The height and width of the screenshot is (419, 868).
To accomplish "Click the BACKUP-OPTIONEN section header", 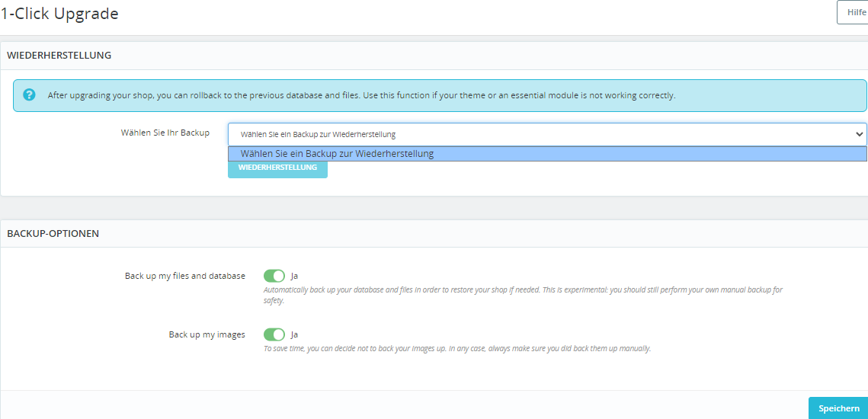I will [53, 233].
